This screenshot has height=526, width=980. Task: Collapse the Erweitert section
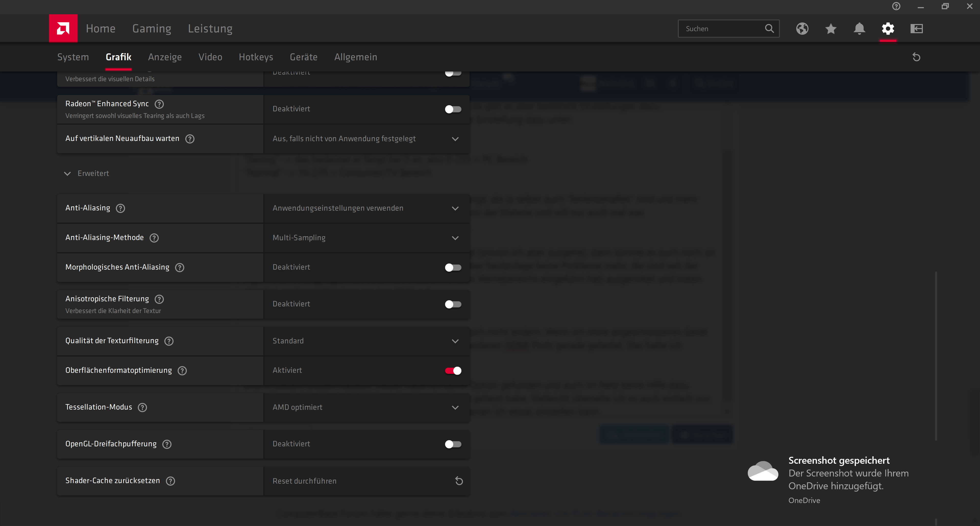pos(68,174)
